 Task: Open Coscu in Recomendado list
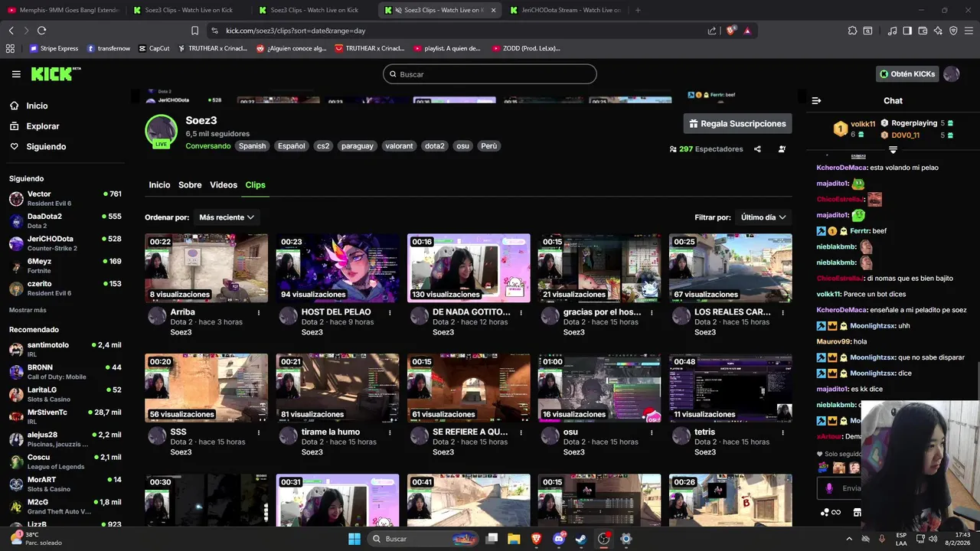pos(65,461)
